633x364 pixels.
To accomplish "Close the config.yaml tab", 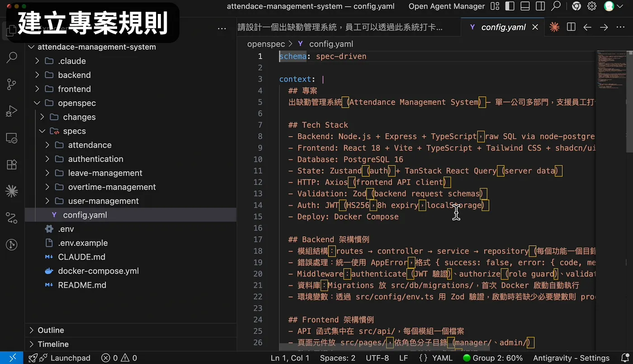I will coord(535,27).
